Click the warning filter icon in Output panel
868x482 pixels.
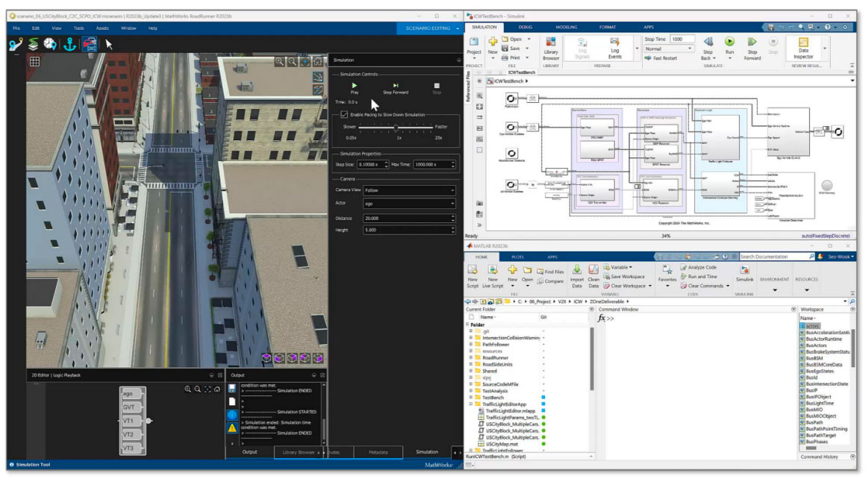[x=232, y=428]
